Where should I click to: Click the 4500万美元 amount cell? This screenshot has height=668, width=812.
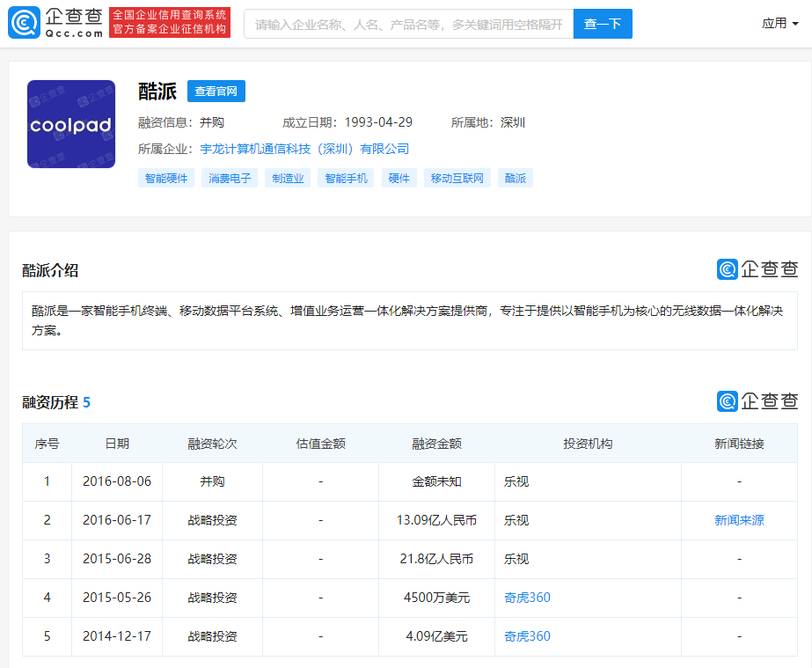coord(436,598)
